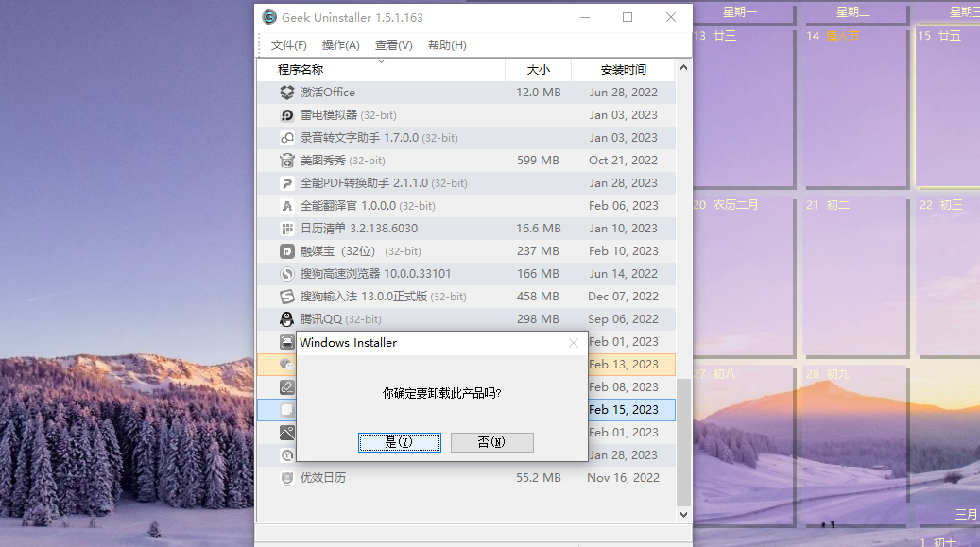Open the 文件 menu
This screenshot has height=547, width=980.
coord(286,44)
